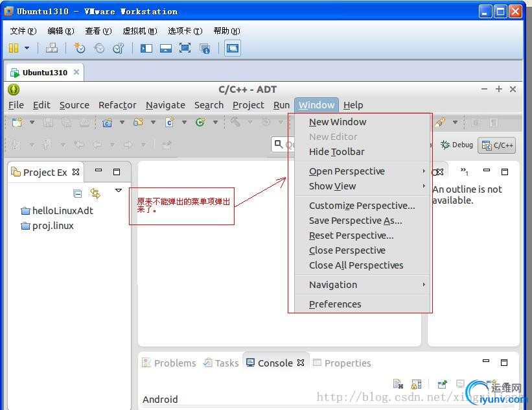
Task: Click the VMware send Ctrl+Alt+Del icon
Action: 52,48
